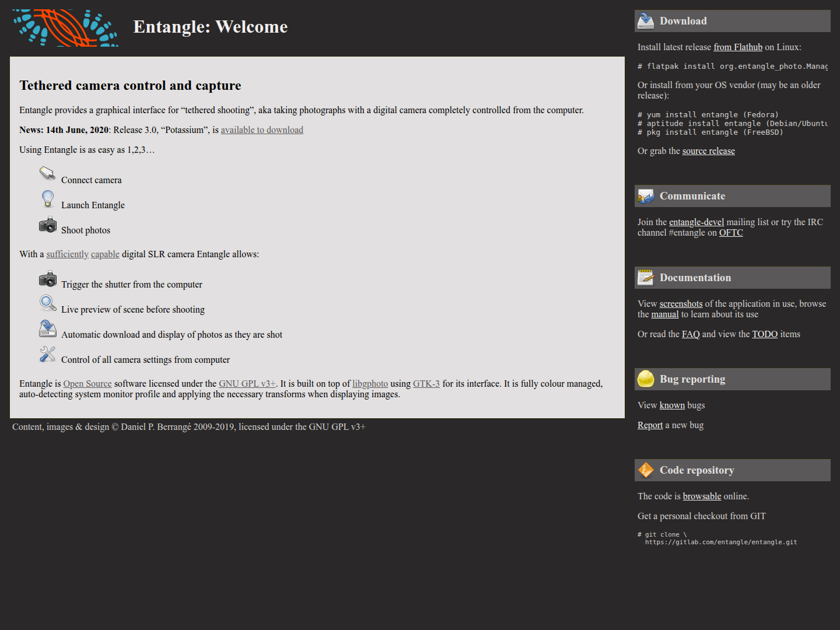The image size is (840, 630).
Task: Click the Connect camera plug icon
Action: coord(48,173)
